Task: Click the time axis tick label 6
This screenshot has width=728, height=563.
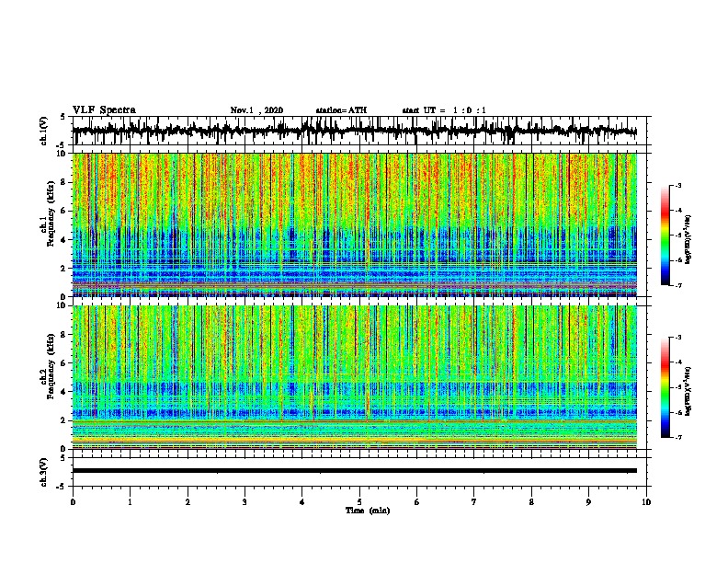Action: [417, 502]
